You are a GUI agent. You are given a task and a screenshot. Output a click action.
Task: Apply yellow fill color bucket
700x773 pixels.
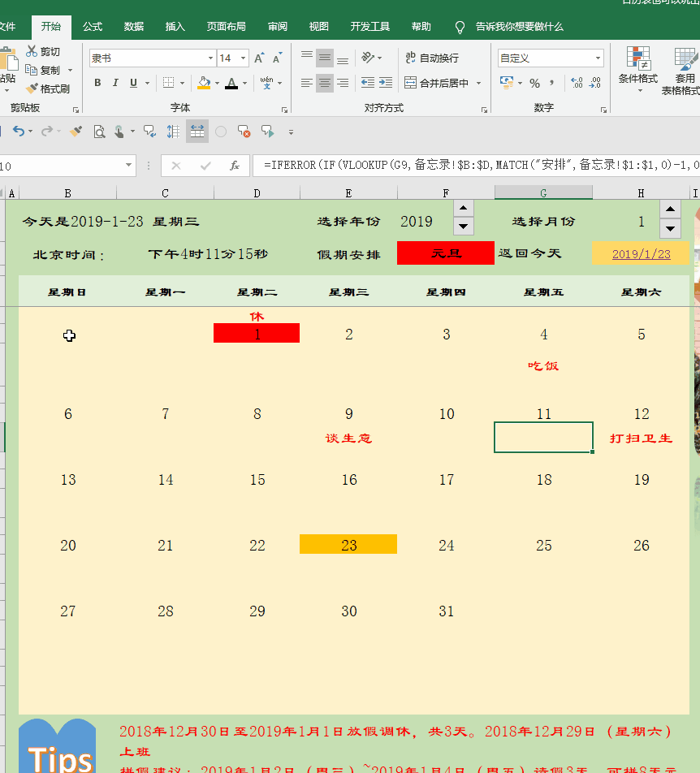pos(204,83)
